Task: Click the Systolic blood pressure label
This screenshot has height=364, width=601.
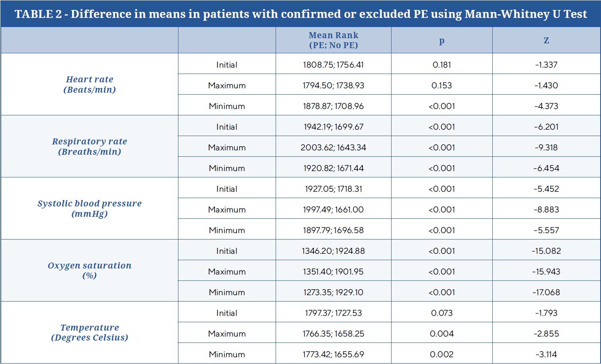Action: tap(90, 208)
